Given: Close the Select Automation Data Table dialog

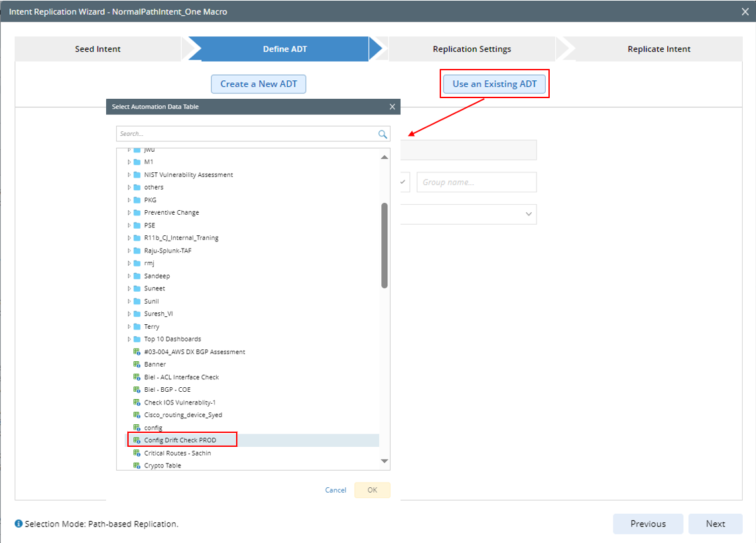Looking at the screenshot, I should pos(392,107).
